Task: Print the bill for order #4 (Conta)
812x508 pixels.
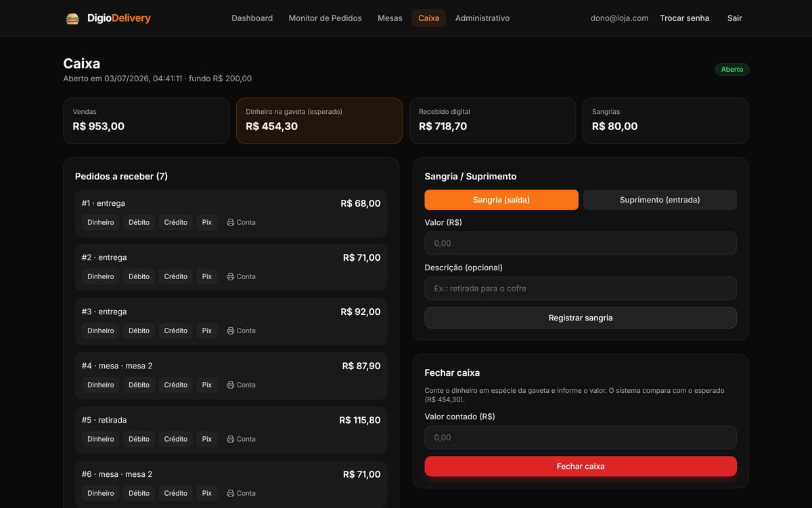Action: pos(241,385)
